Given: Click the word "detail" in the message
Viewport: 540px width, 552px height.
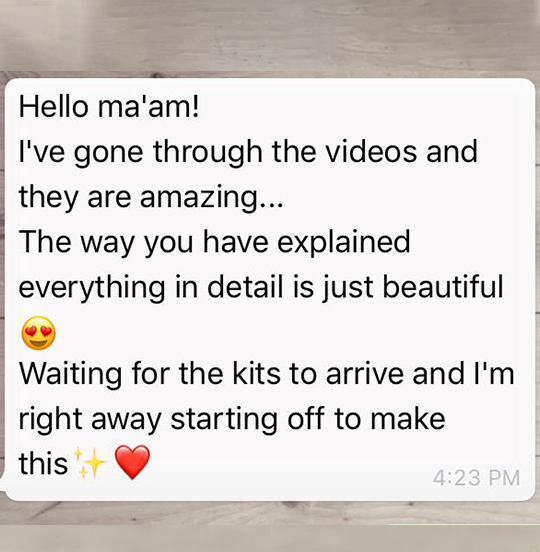Looking at the screenshot, I should [x=245, y=287].
